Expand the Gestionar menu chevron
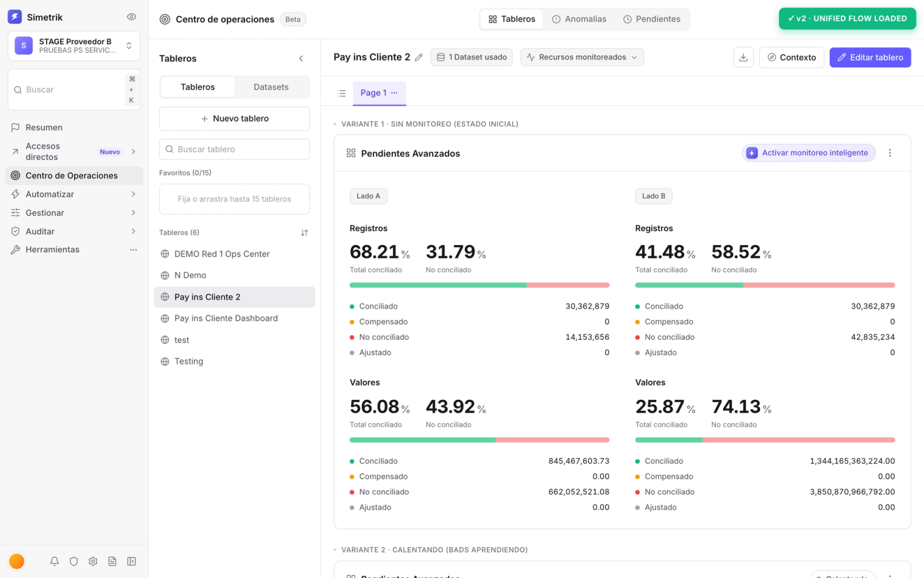 pos(133,213)
